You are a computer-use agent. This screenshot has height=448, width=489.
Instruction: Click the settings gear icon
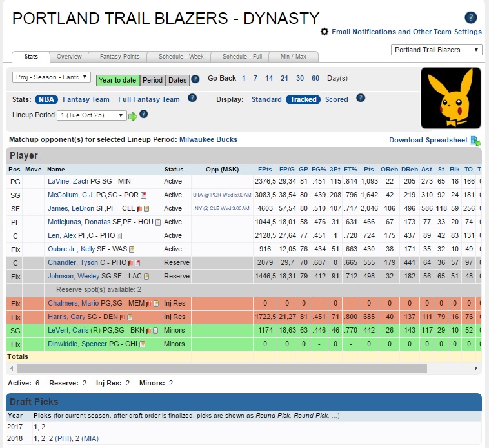click(x=324, y=32)
